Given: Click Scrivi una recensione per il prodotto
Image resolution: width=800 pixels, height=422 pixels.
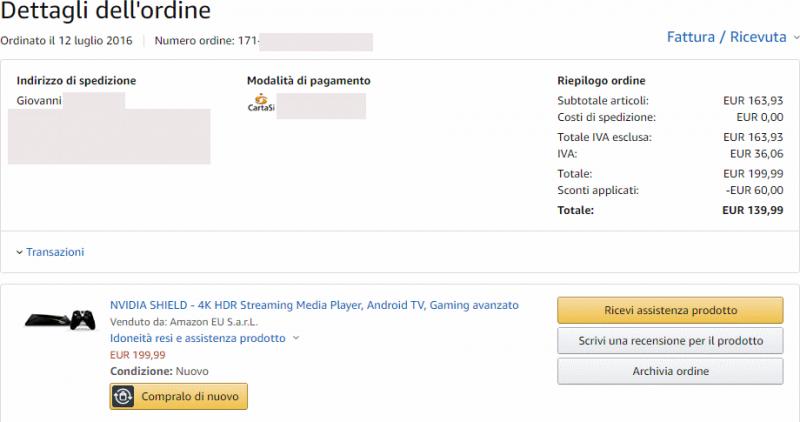Looking at the screenshot, I should pos(670,341).
